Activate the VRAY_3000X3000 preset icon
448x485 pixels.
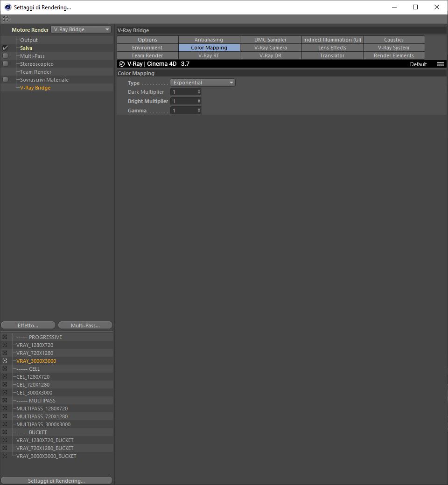point(5,360)
